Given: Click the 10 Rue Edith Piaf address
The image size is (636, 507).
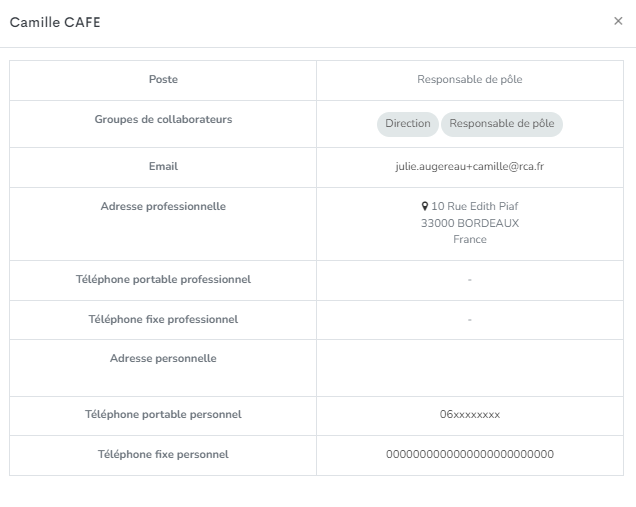Looking at the screenshot, I should click(475, 206).
